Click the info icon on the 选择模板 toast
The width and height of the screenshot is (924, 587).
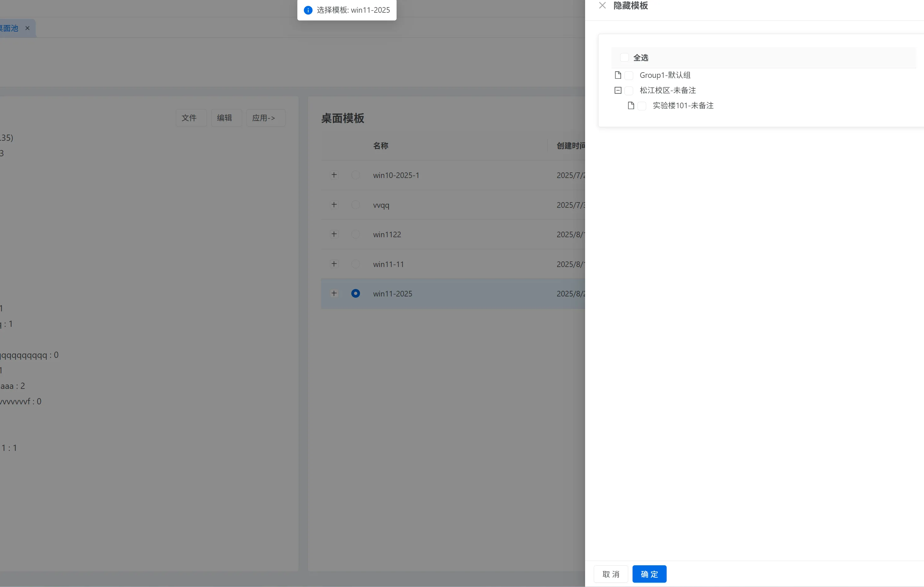pyautogui.click(x=308, y=10)
